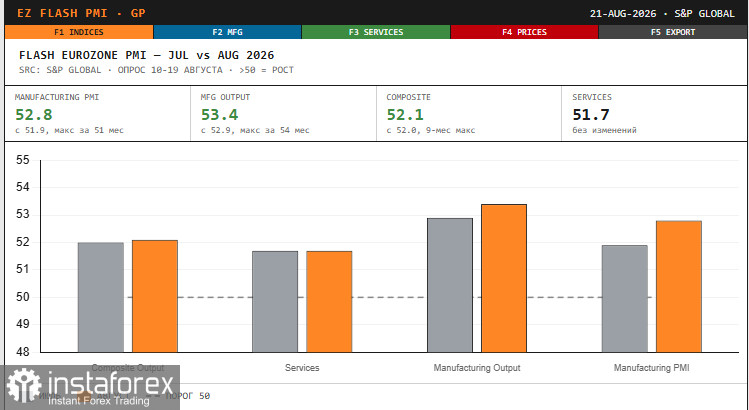Click the SERVICES card label
Viewport: 749px width, 410px height.
tap(591, 97)
